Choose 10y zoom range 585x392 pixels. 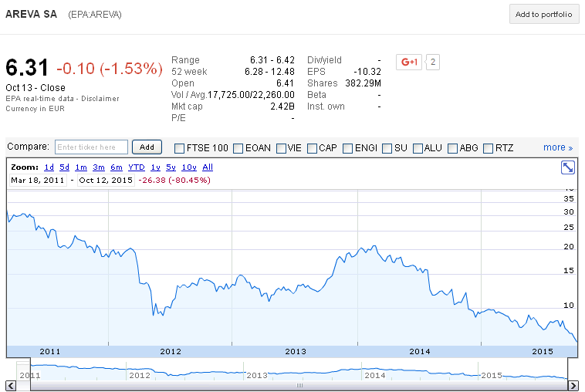coord(189,167)
